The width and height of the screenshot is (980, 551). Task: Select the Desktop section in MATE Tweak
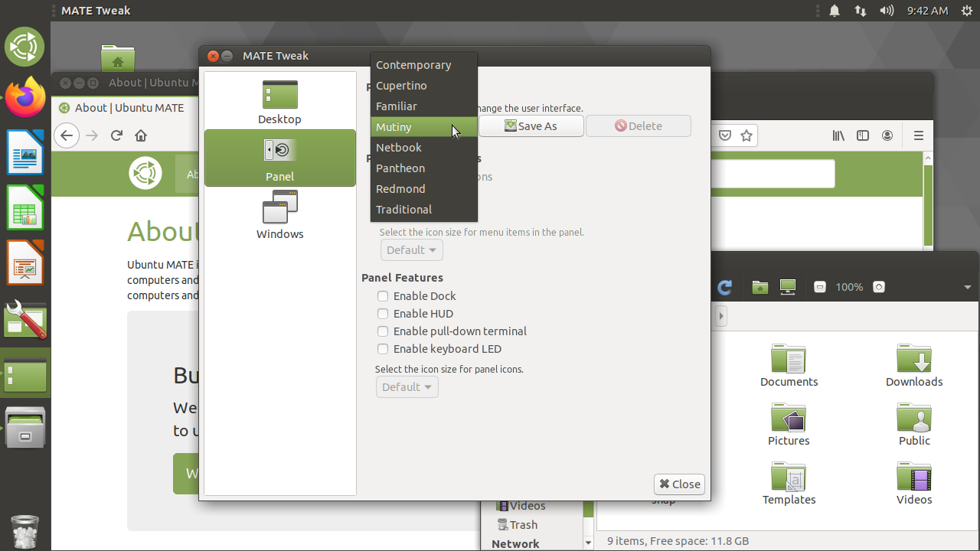pyautogui.click(x=279, y=102)
